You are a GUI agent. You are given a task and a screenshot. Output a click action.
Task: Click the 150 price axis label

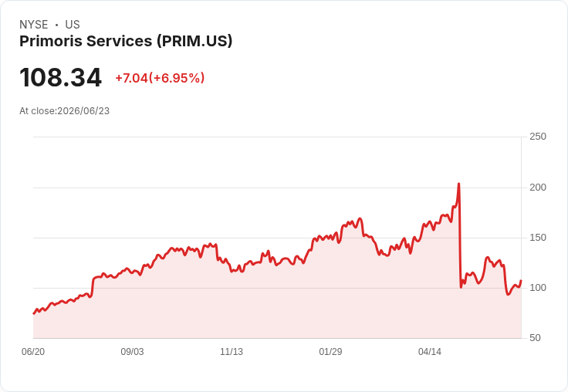pyautogui.click(x=538, y=238)
